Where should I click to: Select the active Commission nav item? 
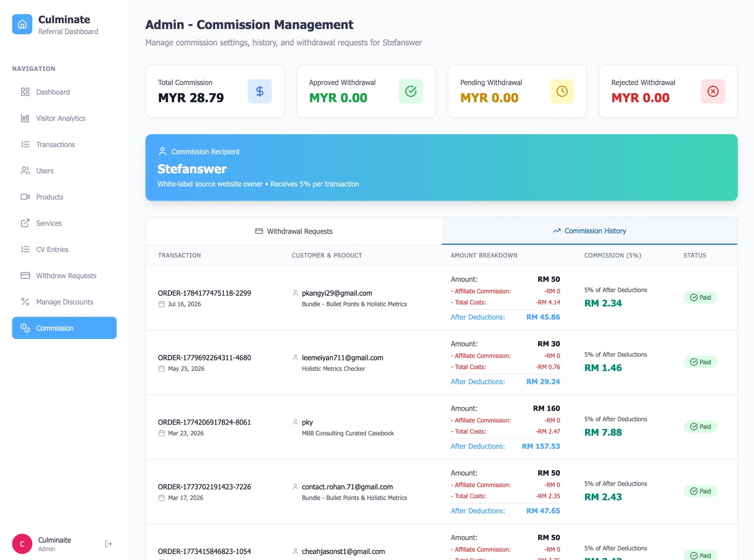pyautogui.click(x=64, y=328)
